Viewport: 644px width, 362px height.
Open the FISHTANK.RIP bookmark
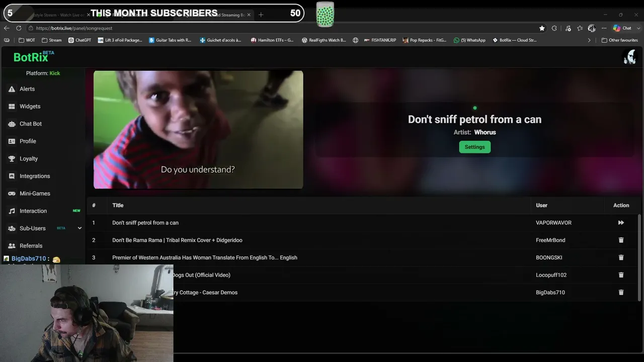tap(379, 40)
